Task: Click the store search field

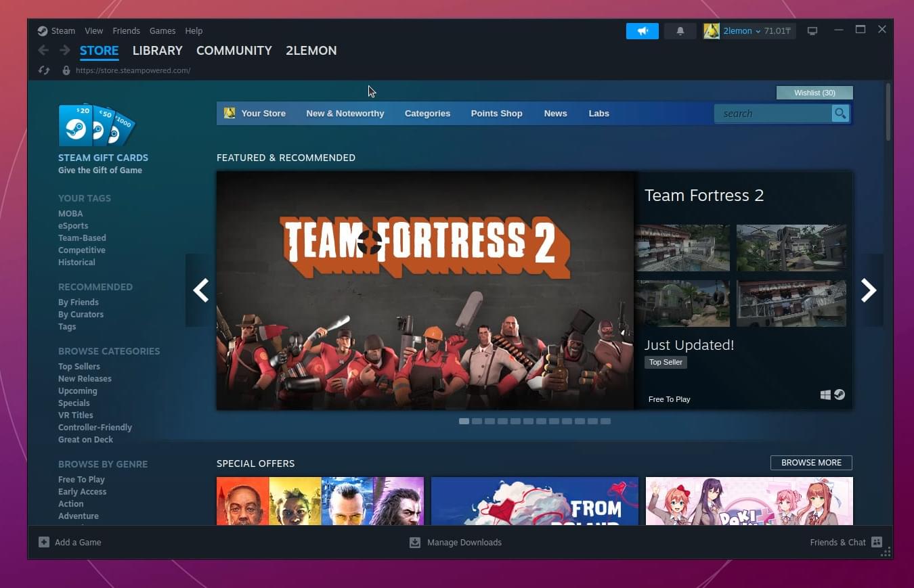Action: tap(773, 114)
